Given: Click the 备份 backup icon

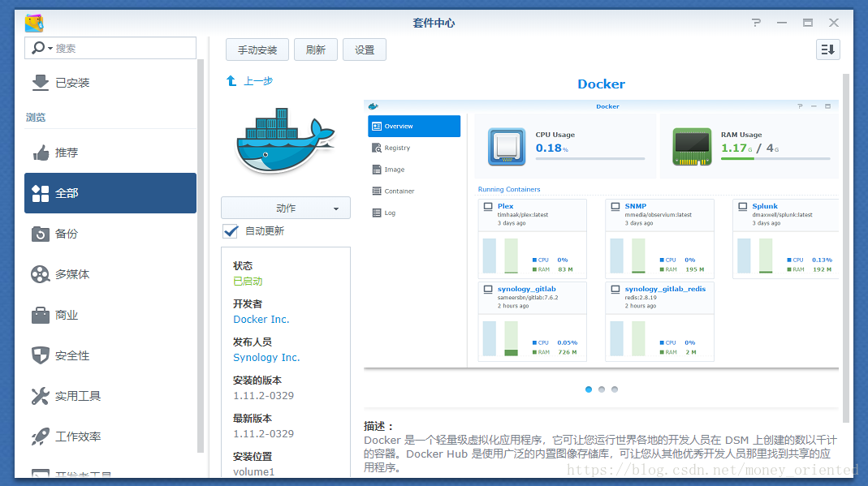Looking at the screenshot, I should tap(41, 234).
